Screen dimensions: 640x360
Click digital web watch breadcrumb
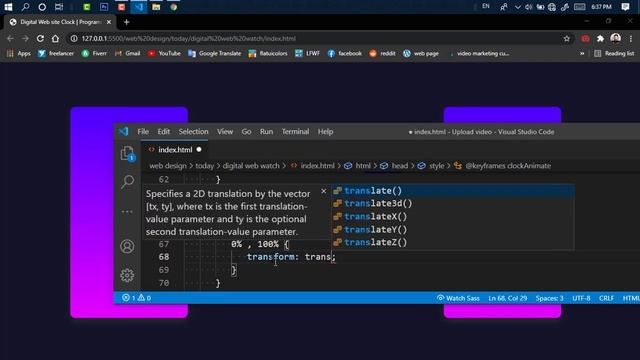(x=251, y=166)
